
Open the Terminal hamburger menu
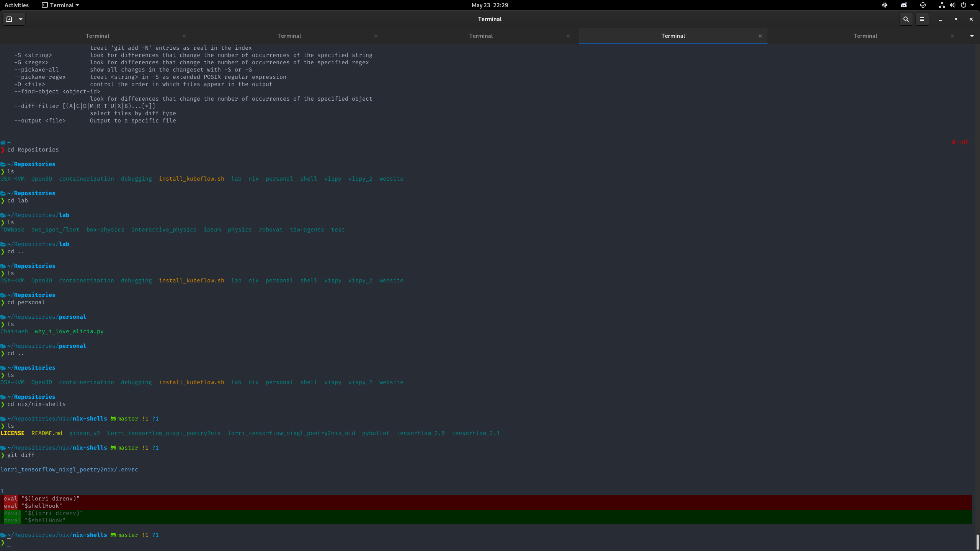[x=922, y=19]
